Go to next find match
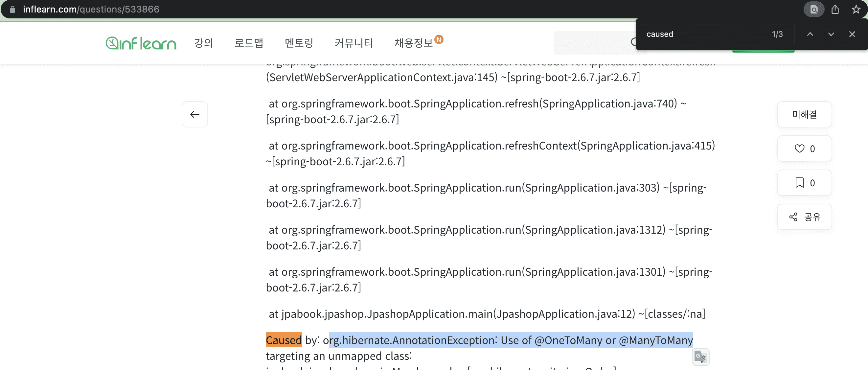 [831, 34]
